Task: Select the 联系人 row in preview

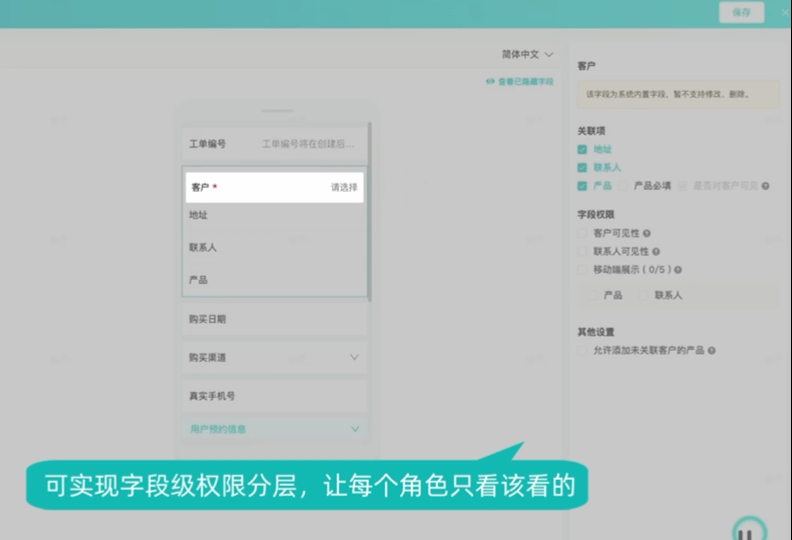Action: point(275,248)
